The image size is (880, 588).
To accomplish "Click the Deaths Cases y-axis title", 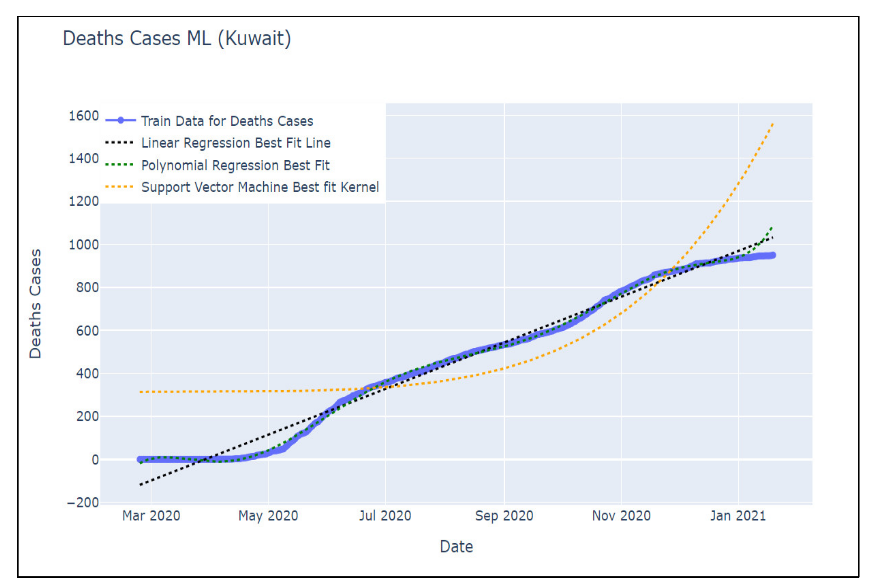I will coord(35,304).
